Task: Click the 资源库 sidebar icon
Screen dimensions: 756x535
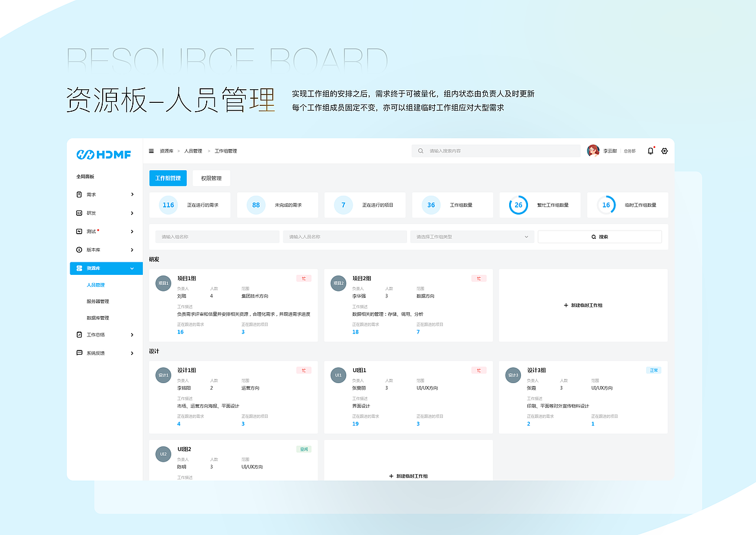Action: (x=79, y=268)
